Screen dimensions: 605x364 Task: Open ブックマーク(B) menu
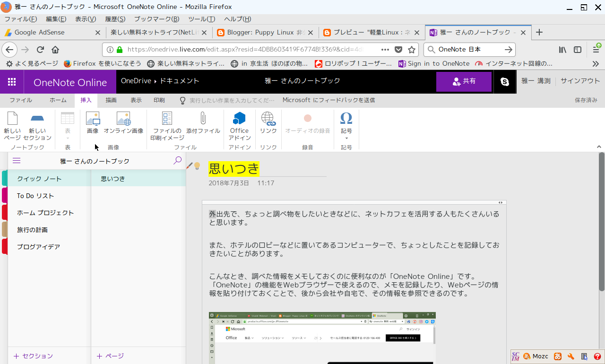click(156, 19)
